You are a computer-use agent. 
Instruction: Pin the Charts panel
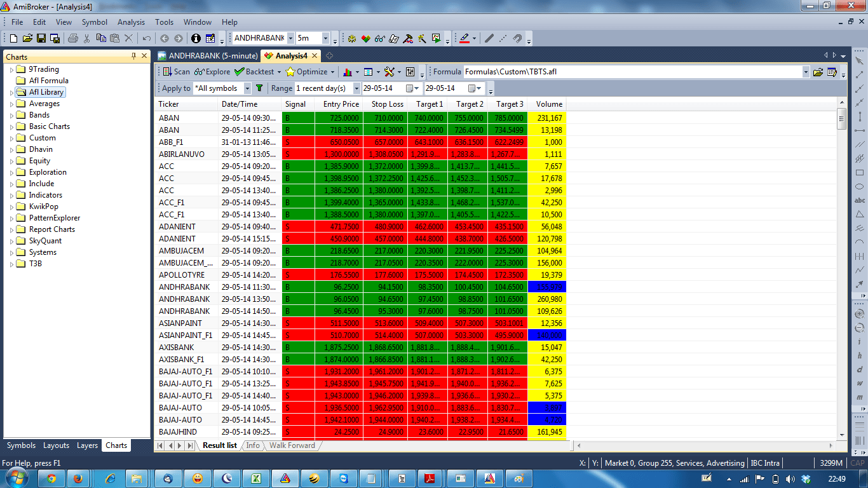(x=133, y=57)
